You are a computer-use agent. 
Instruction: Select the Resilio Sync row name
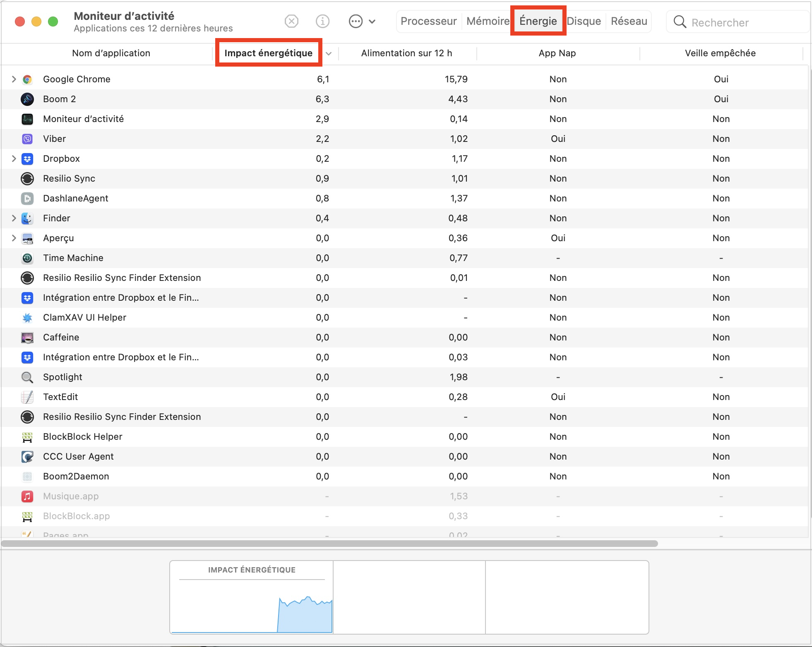(69, 179)
